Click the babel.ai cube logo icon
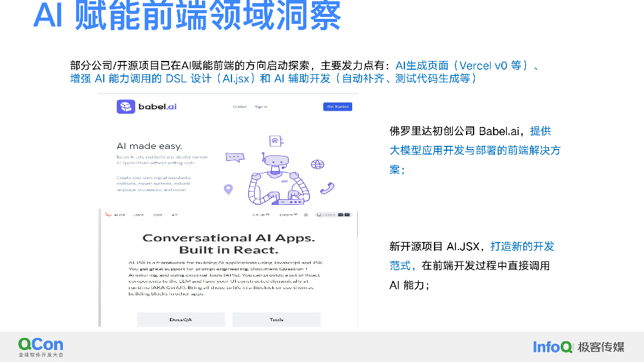 (126, 107)
